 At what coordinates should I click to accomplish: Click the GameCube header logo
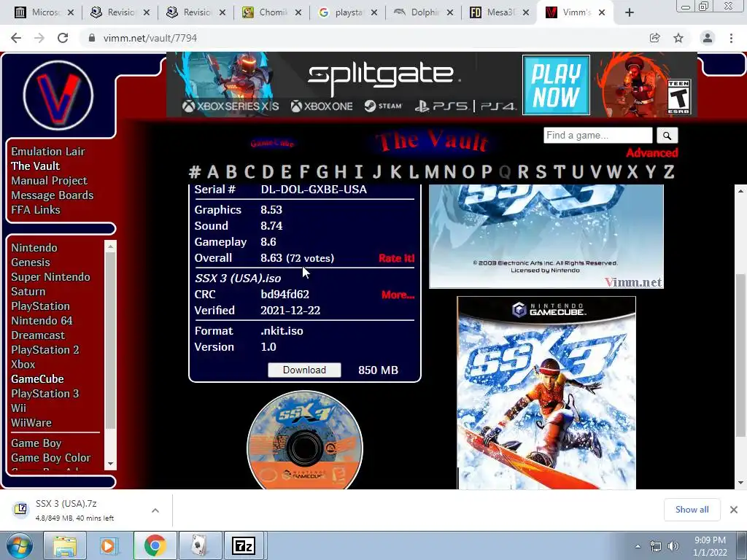pos(272,143)
